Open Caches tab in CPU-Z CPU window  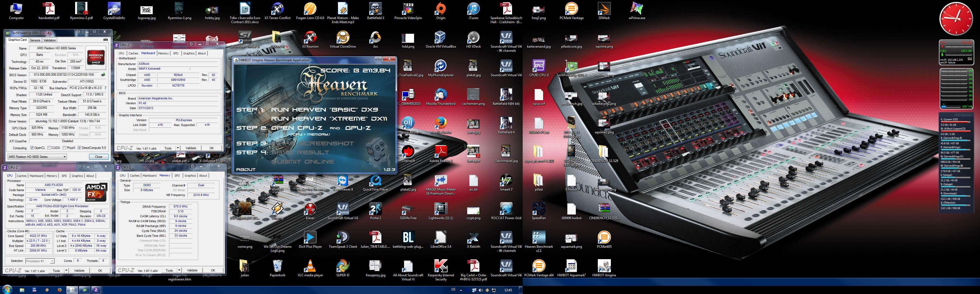pos(22,176)
